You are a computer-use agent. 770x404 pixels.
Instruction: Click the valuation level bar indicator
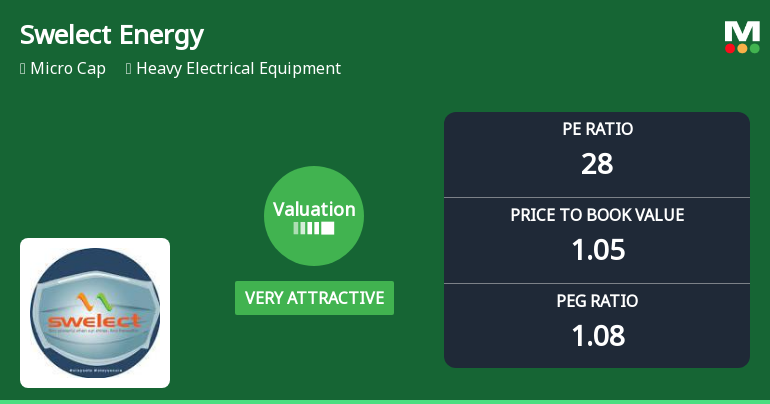[x=314, y=228]
